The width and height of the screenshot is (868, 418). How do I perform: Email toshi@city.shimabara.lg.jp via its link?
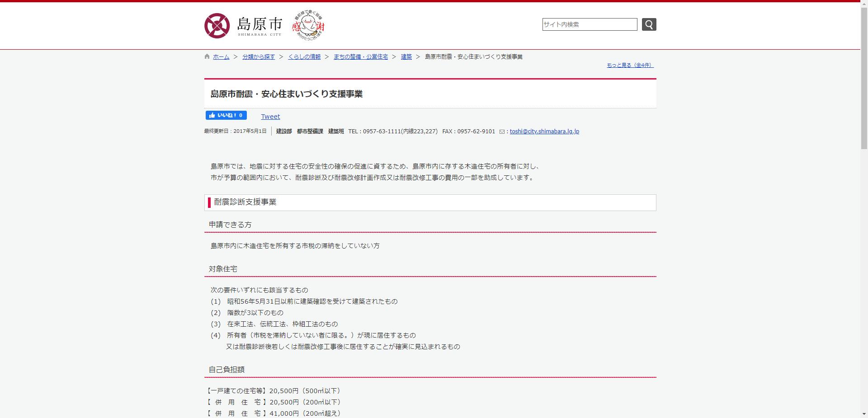544,132
